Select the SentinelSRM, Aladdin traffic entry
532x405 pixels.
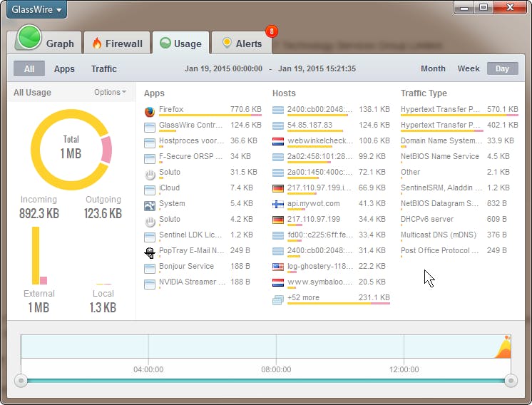[459, 188]
